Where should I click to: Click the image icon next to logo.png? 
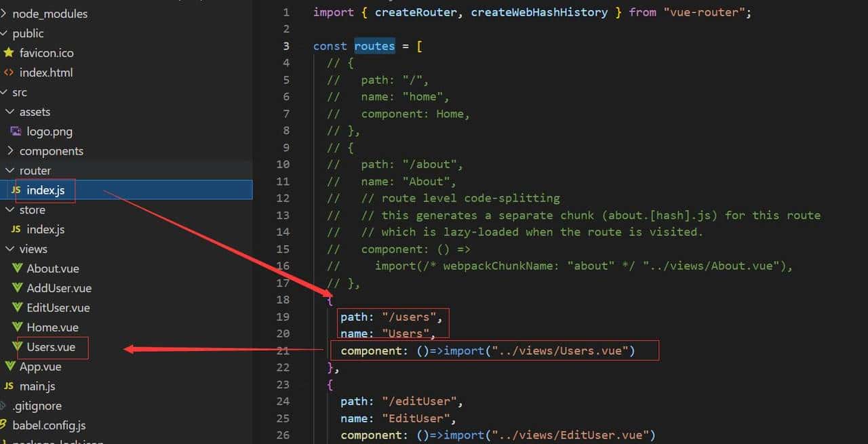[17, 131]
